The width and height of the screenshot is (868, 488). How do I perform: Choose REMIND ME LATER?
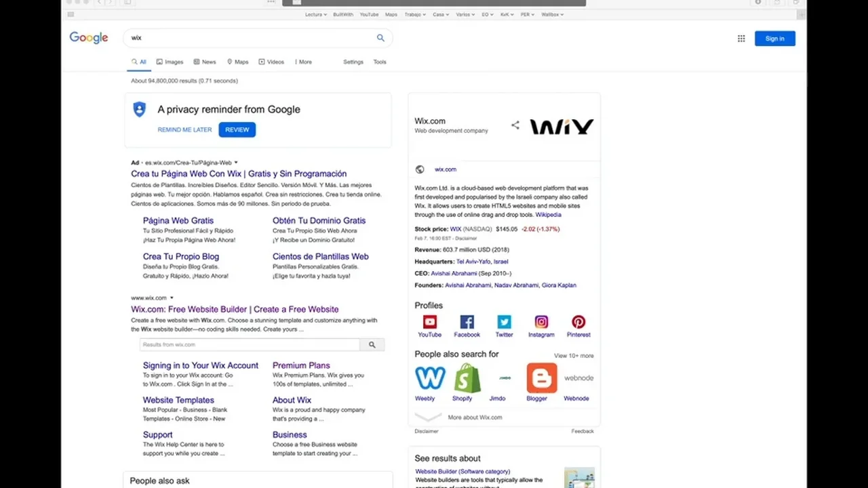(184, 129)
